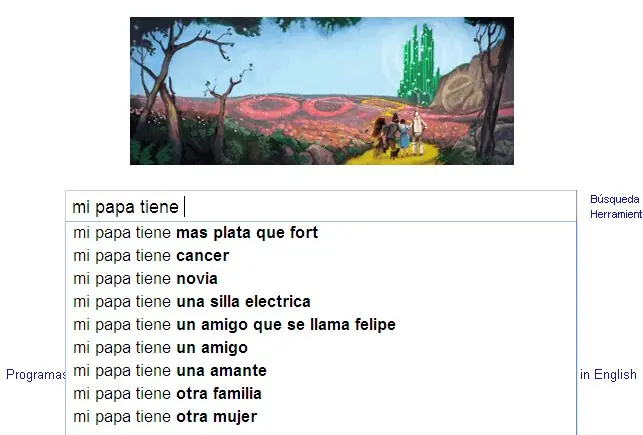The width and height of the screenshot is (643, 435).
Task: Click the 'Programas' link at left
Action: (35, 375)
